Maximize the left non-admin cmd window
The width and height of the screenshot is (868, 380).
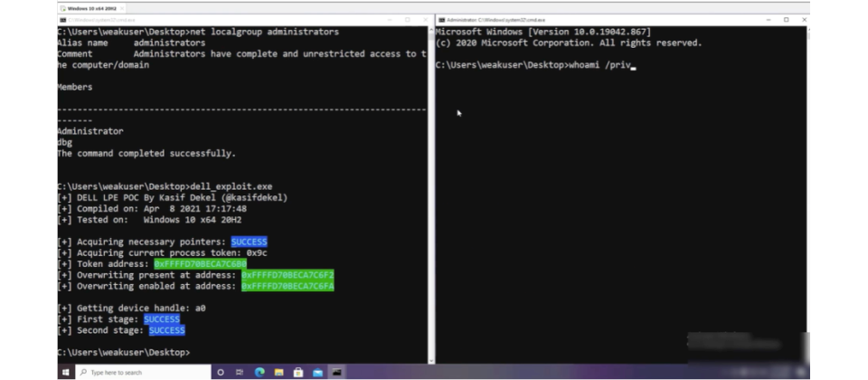tap(408, 20)
